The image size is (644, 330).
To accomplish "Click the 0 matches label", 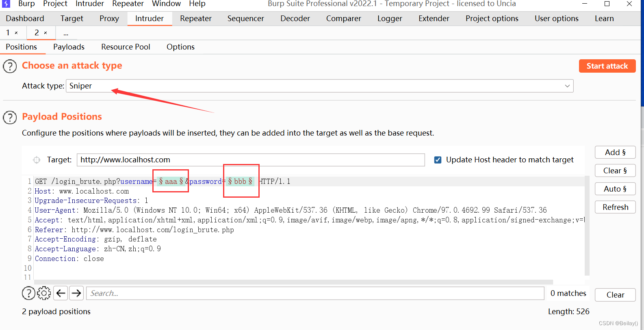I will [x=568, y=293].
